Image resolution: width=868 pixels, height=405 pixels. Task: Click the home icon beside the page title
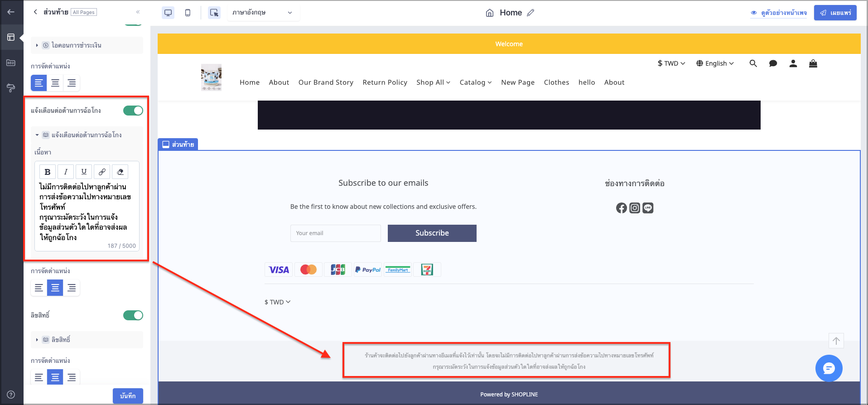point(490,13)
